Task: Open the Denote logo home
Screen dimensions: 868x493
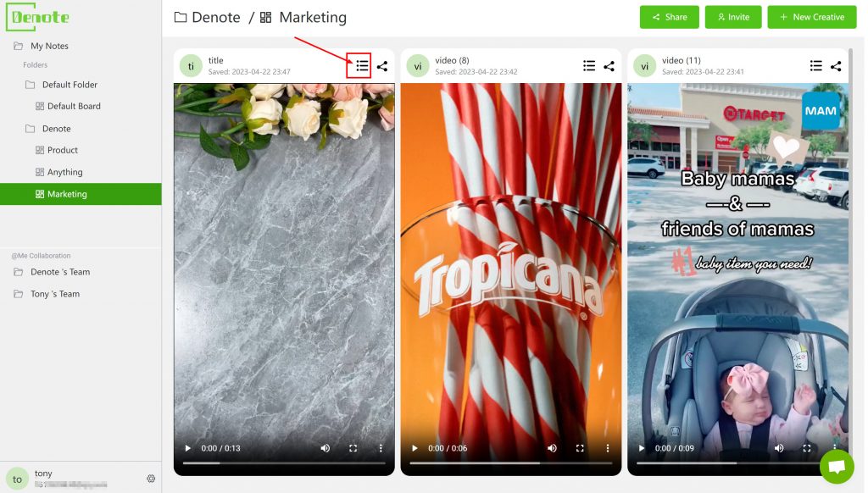Action: coord(37,17)
